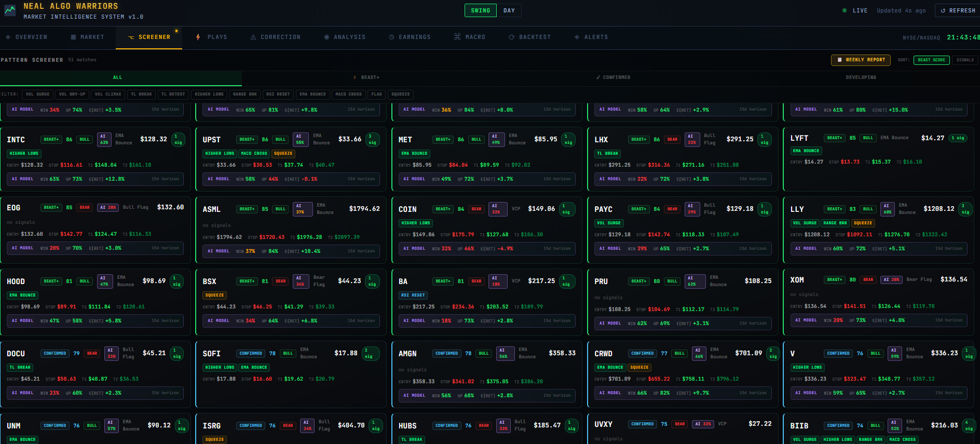This screenshot has height=444, width=980.
Task: Click the Backtest rotate icon
Action: pos(512,37)
